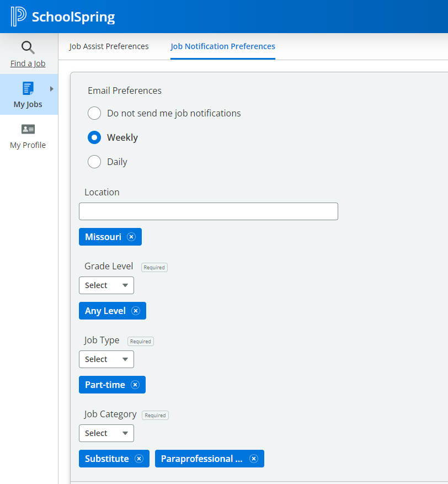Select Do not send me job notifications
This screenshot has width=448, height=484.
tap(94, 113)
